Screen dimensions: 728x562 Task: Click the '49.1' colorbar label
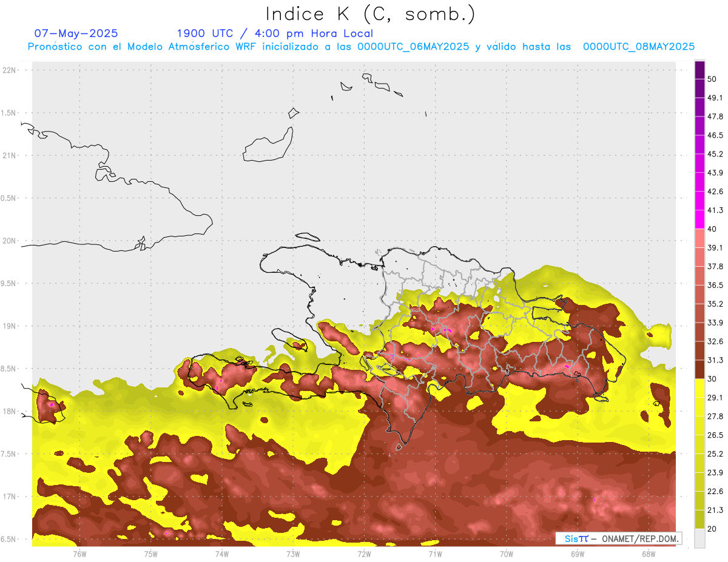[715, 98]
